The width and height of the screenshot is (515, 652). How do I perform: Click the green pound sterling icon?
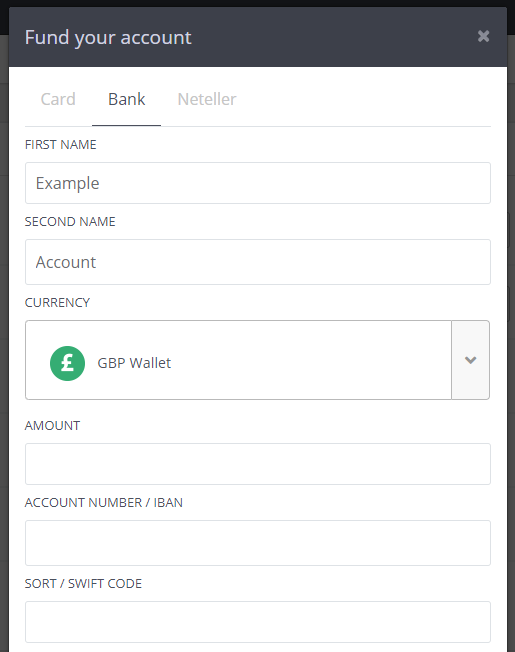coord(67,363)
